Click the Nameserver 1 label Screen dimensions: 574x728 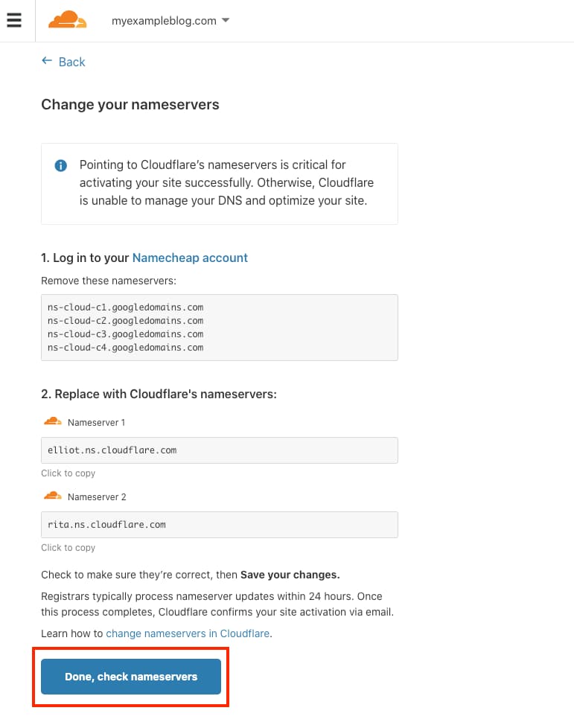(96, 423)
